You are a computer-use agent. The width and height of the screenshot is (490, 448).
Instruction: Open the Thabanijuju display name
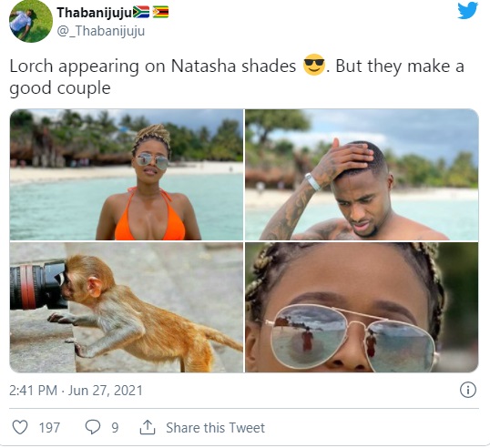click(x=95, y=13)
